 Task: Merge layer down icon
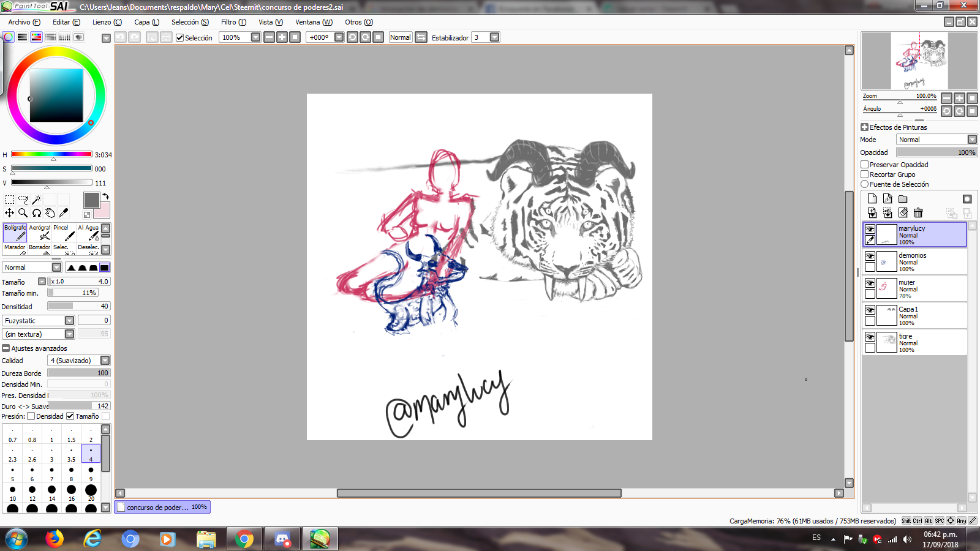888,213
